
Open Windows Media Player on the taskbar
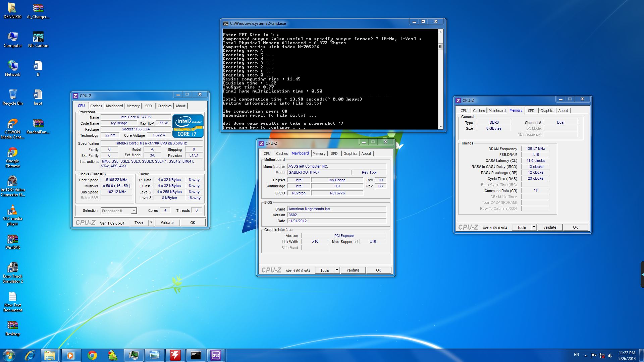(x=70, y=355)
